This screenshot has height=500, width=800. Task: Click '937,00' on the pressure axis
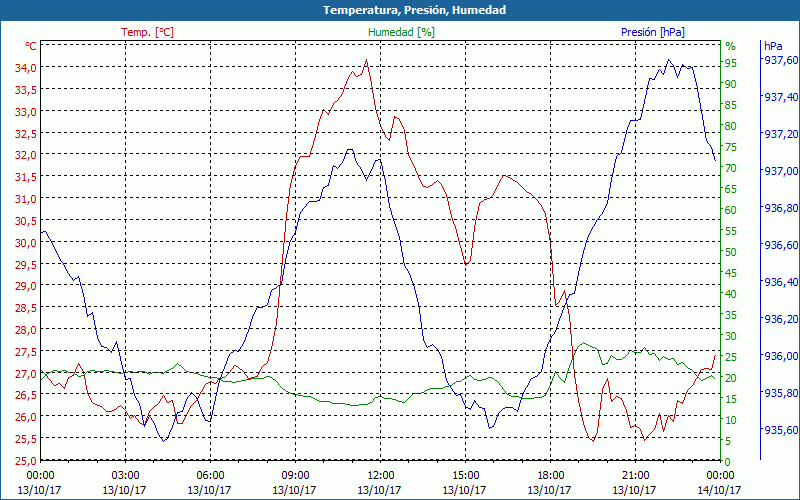pos(780,171)
